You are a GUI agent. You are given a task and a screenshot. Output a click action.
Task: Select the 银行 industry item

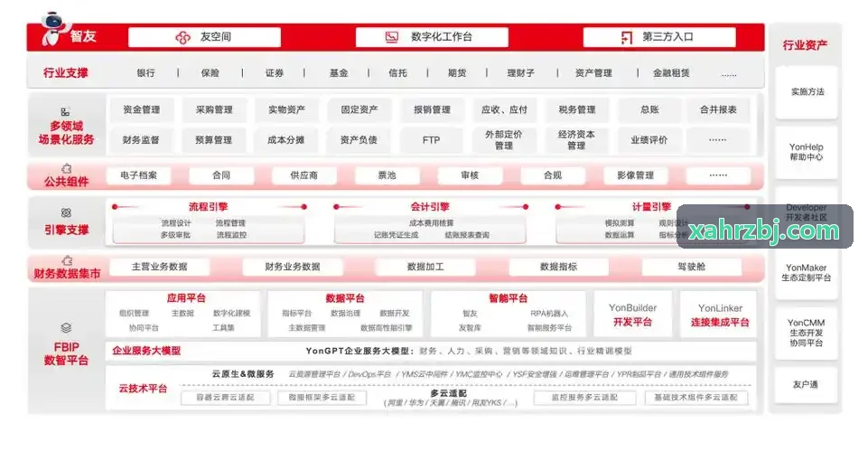pyautogui.click(x=146, y=72)
